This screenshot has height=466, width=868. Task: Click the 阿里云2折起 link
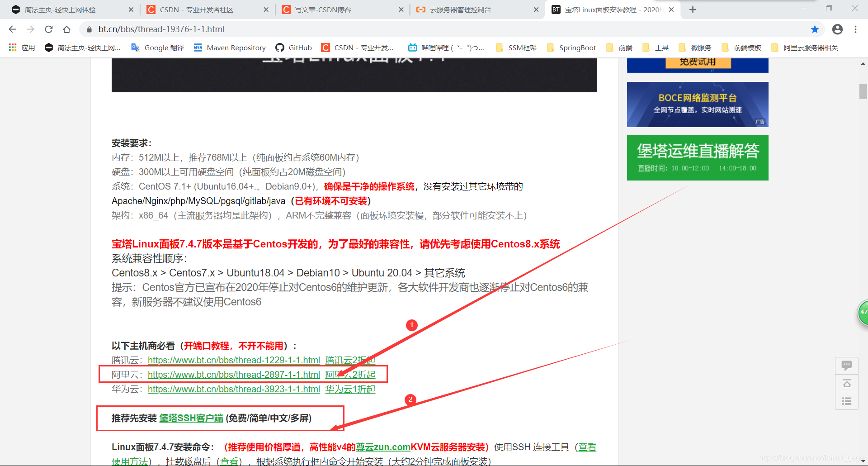coord(350,375)
